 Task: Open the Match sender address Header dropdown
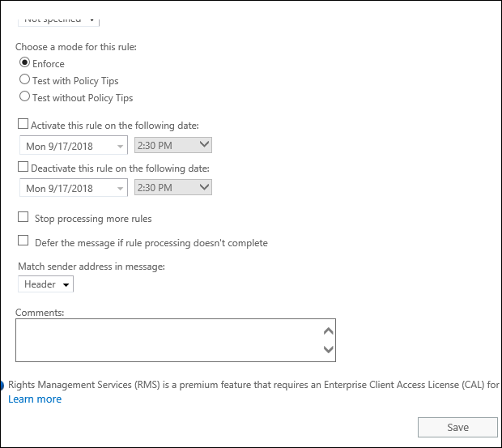tap(46, 284)
